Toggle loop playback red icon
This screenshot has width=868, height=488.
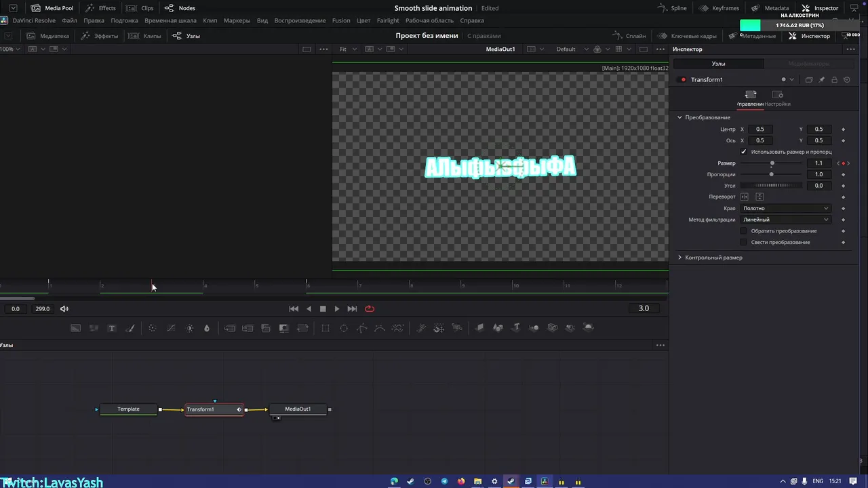click(x=370, y=308)
